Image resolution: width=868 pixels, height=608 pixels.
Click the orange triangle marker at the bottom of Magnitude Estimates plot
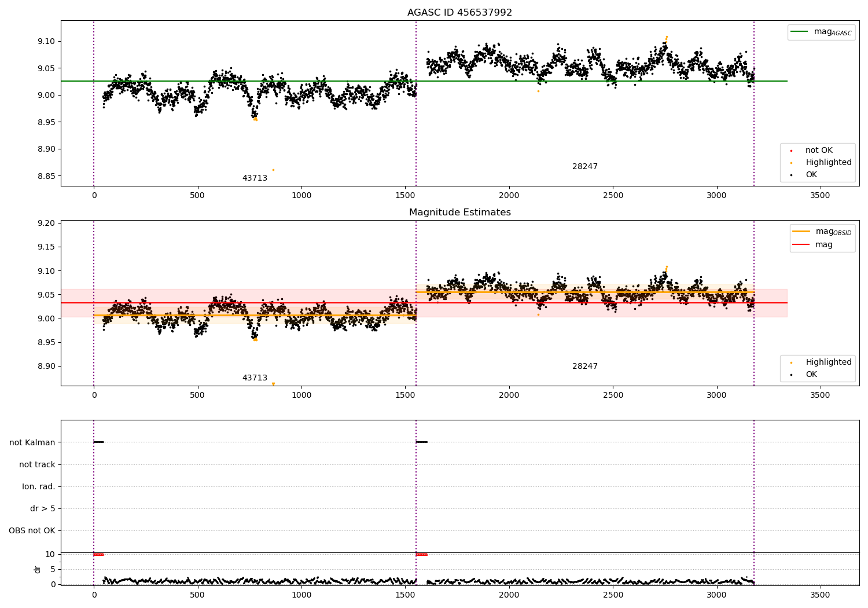[273, 384]
